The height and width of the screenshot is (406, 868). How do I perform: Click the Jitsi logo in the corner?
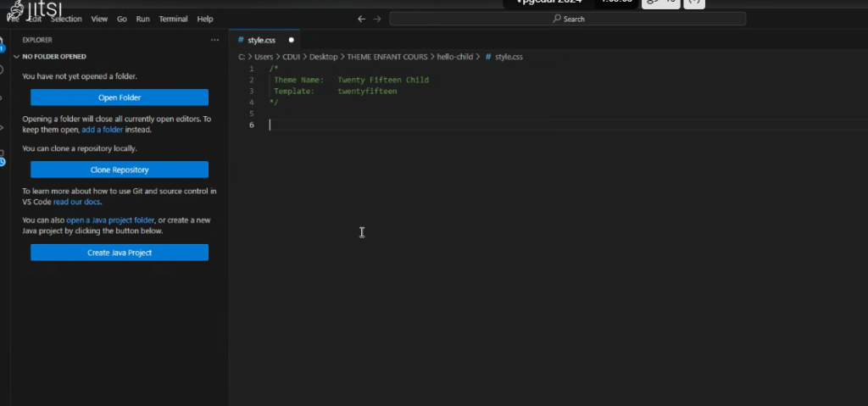tap(34, 8)
